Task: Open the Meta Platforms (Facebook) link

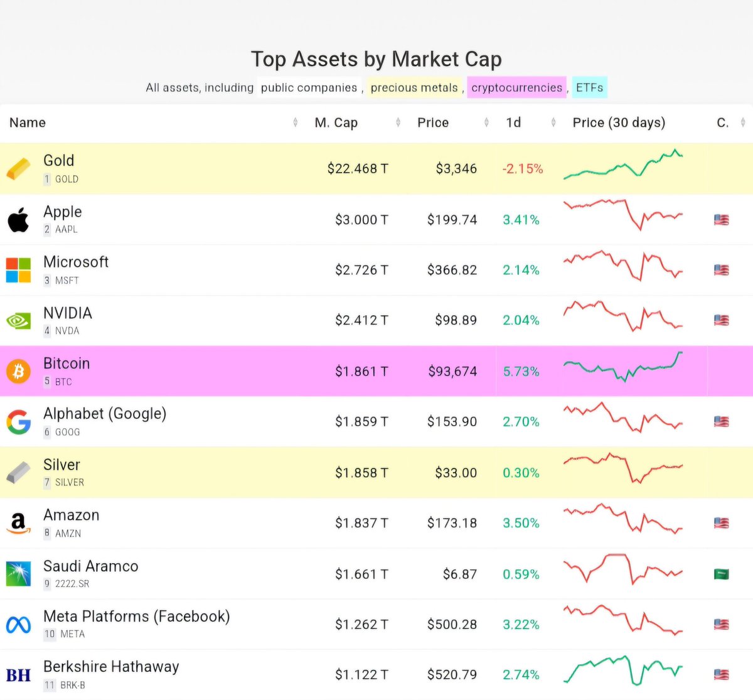Action: tap(136, 617)
